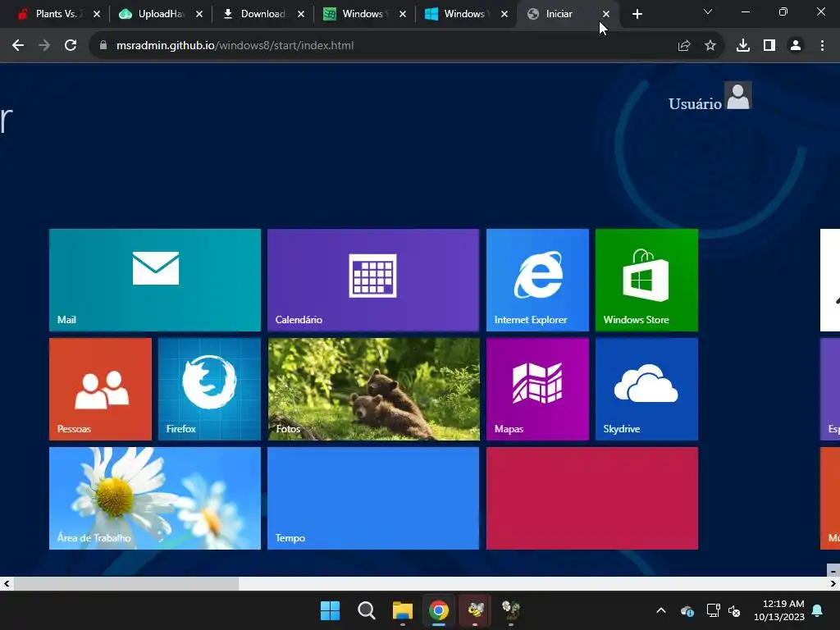
Task: Open the notifications bell
Action: tap(818, 610)
